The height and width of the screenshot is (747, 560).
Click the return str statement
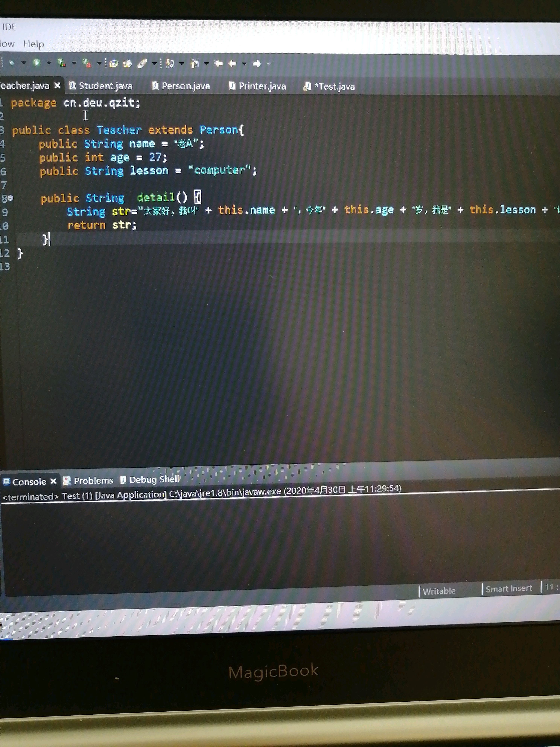click(102, 225)
